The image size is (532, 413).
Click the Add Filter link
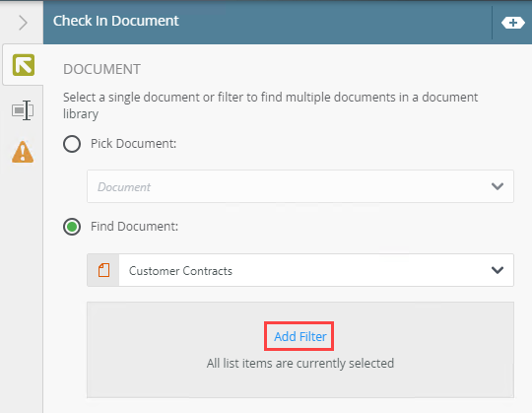pyautogui.click(x=300, y=336)
